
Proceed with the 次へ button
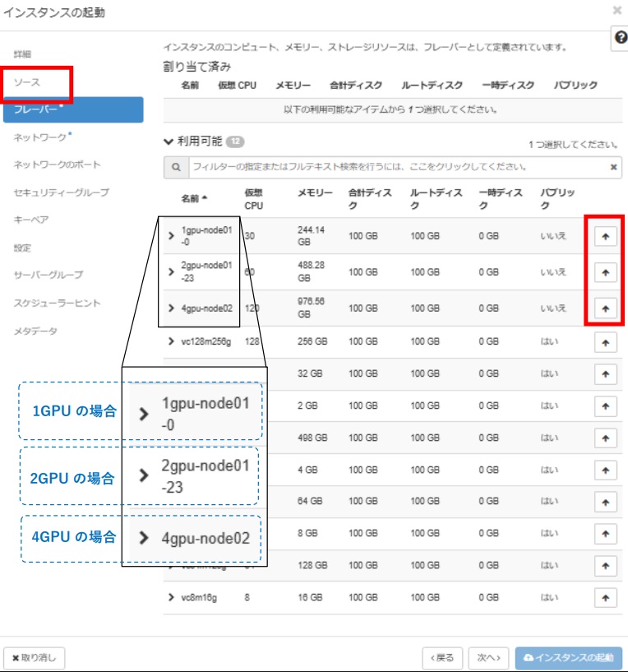[488, 658]
